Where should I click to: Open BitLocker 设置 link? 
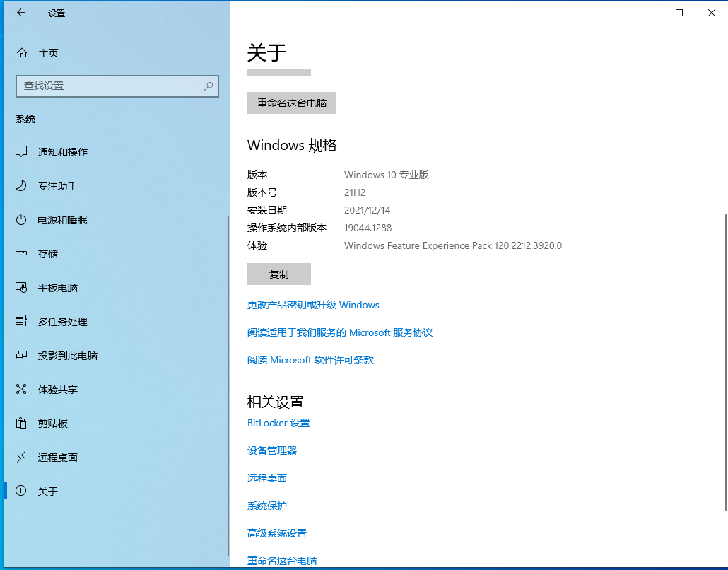pyautogui.click(x=278, y=423)
